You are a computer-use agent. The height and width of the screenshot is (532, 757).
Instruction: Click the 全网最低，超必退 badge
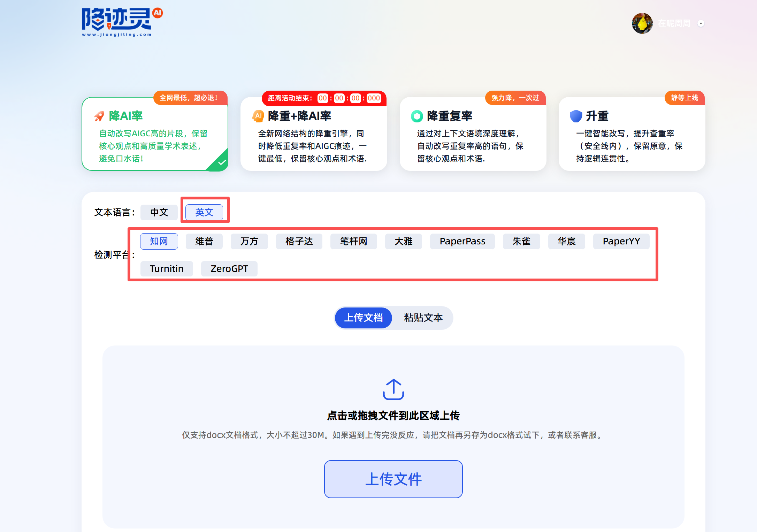190,98
